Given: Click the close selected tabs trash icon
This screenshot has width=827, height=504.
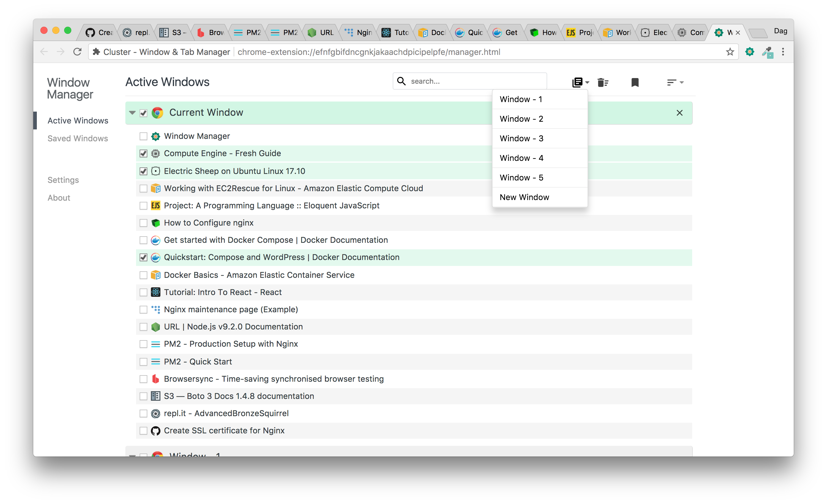Looking at the screenshot, I should (x=603, y=82).
